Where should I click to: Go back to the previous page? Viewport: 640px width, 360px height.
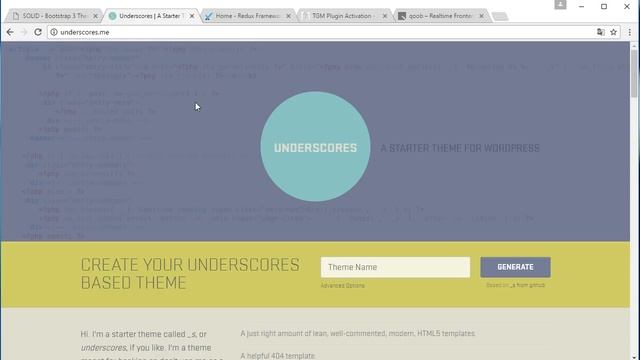click(x=10, y=32)
